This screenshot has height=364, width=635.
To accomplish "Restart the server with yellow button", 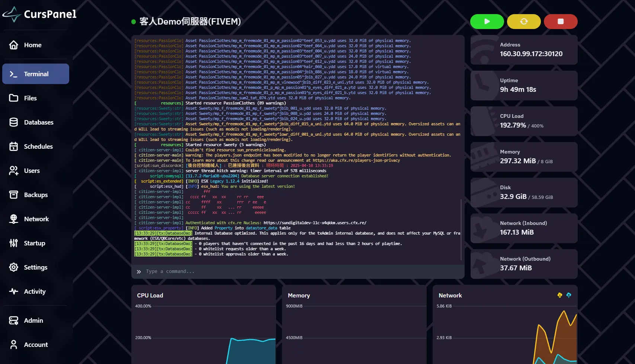I will 524,22.
